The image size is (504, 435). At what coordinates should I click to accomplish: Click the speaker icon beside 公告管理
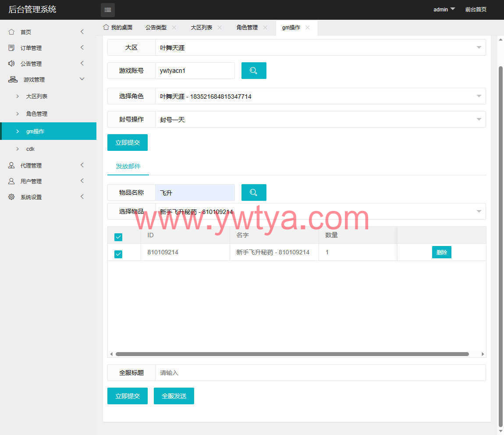pyautogui.click(x=11, y=63)
